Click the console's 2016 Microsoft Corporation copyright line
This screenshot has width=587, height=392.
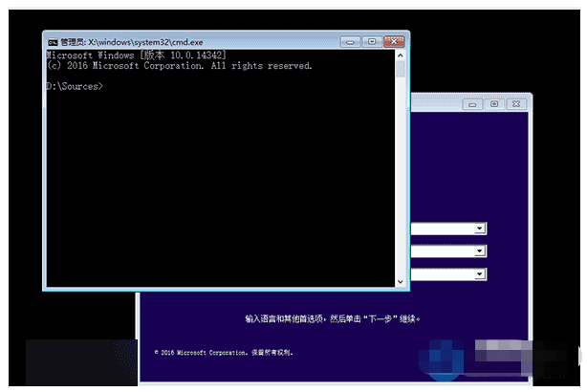coord(179,67)
